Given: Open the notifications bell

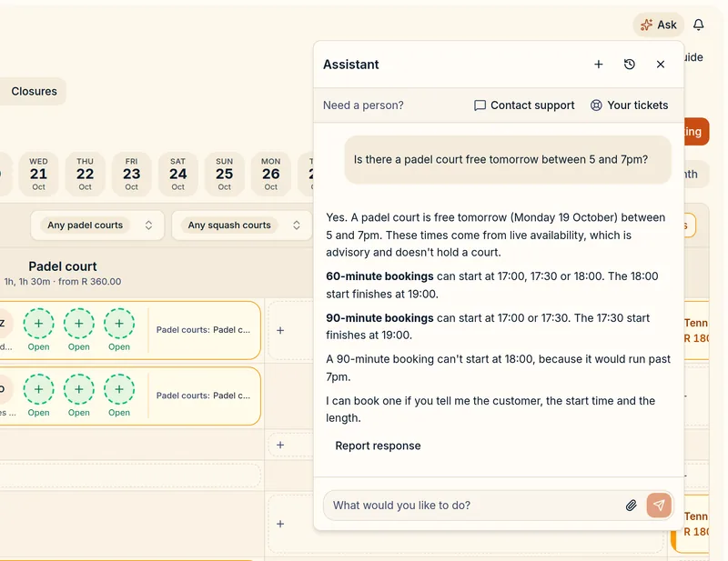Looking at the screenshot, I should pos(698,25).
